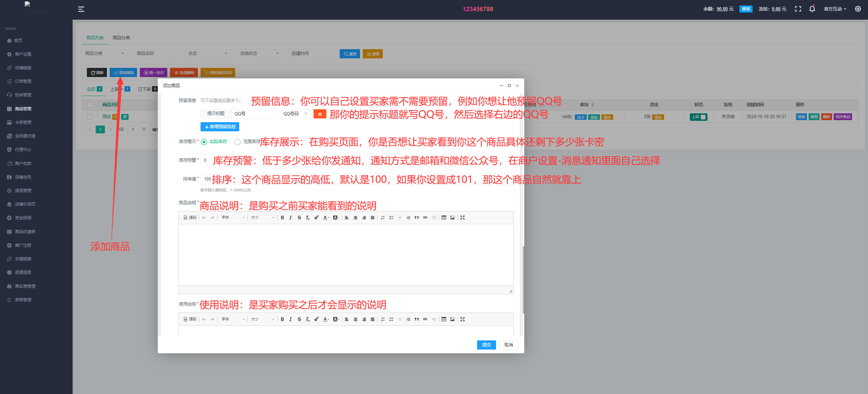868x394 pixels.
Task: Toggle the sidebar hamburger menu
Action: (x=81, y=9)
